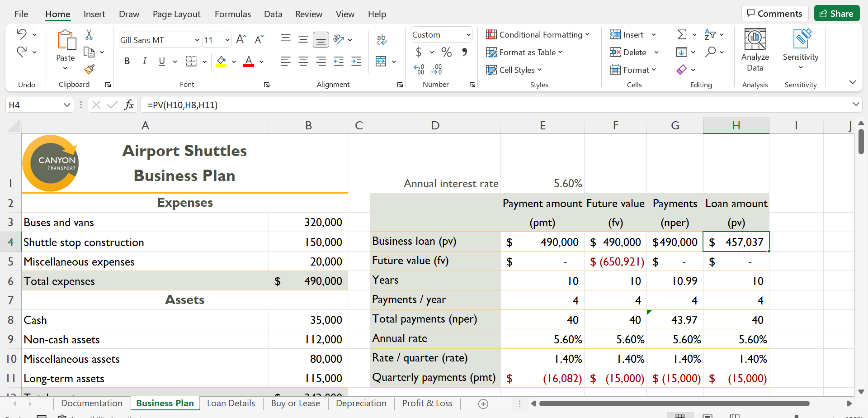868x418 pixels.
Task: Click the Percent Style icon
Action: pos(447,52)
